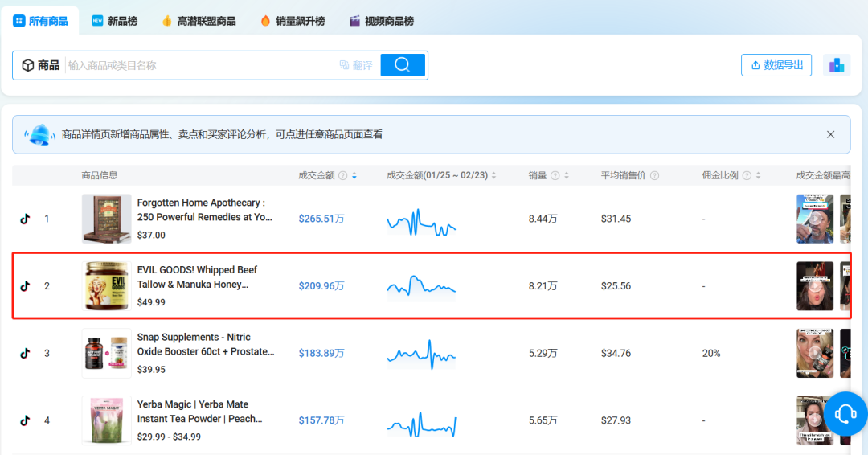Click the product search input field
The height and width of the screenshot is (455, 868).
(x=199, y=65)
